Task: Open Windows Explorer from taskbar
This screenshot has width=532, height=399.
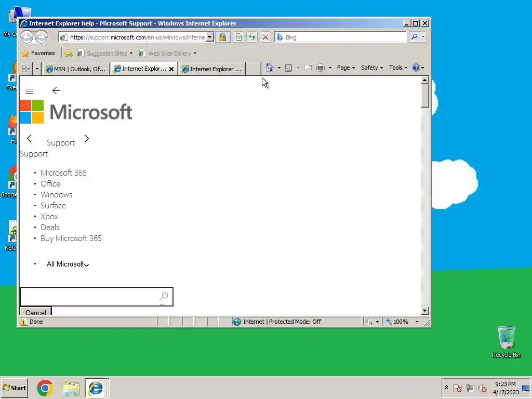Action: pyautogui.click(x=71, y=388)
